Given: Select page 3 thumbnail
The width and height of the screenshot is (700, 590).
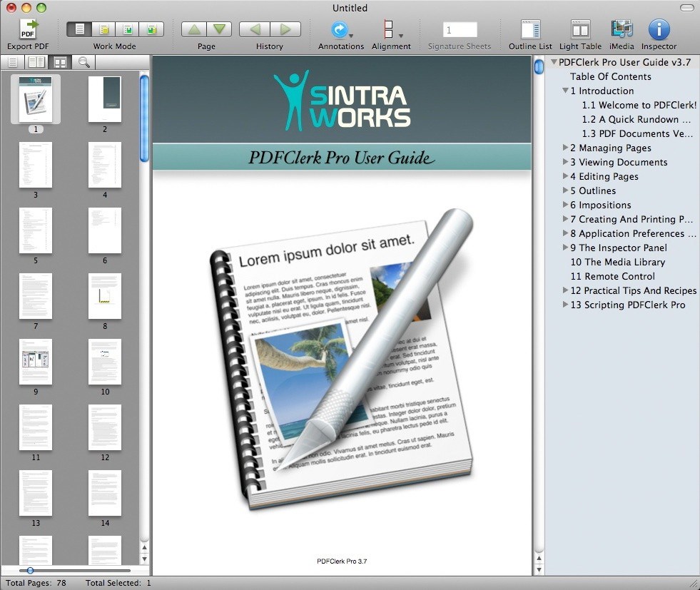Looking at the screenshot, I should click(x=35, y=165).
